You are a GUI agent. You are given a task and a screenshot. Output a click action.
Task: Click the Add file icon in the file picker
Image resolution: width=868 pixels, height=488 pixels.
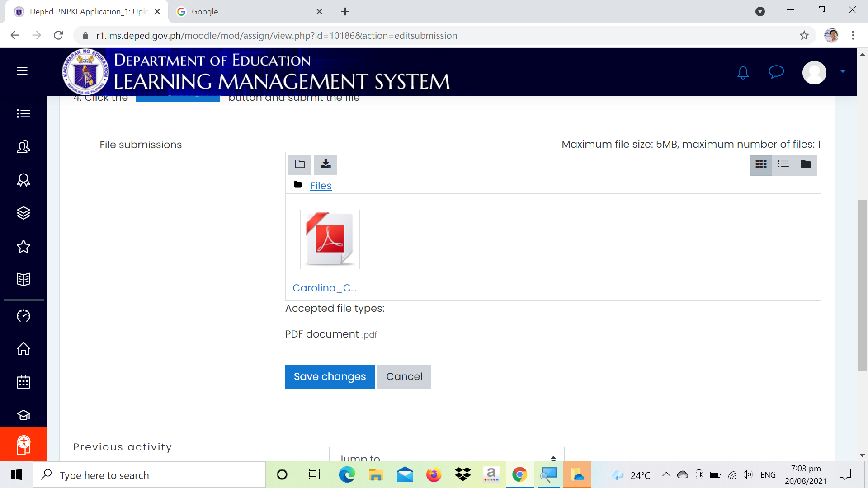tap(300, 165)
